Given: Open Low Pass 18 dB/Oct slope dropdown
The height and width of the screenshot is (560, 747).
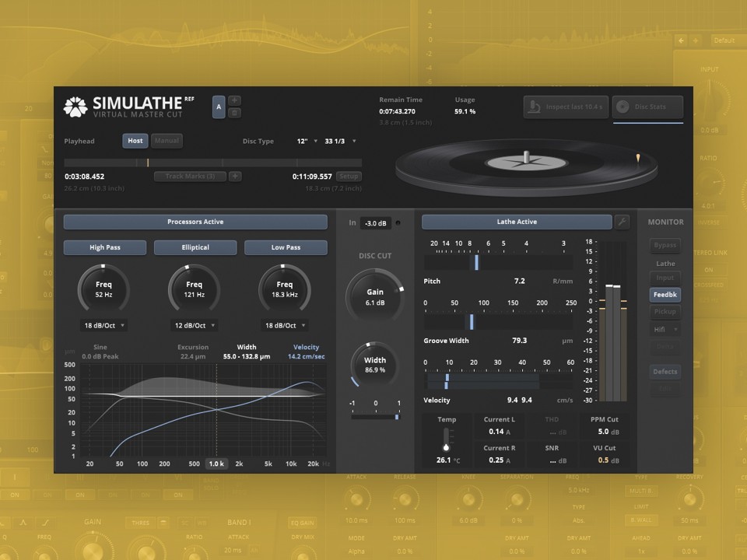Looking at the screenshot, I should tap(286, 326).
